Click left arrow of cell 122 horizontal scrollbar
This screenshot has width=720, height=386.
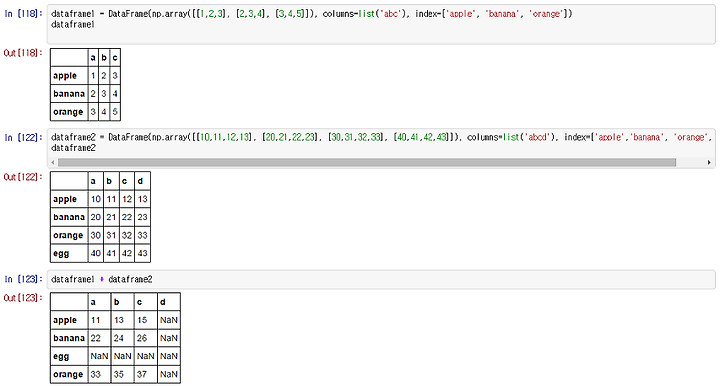[53, 162]
